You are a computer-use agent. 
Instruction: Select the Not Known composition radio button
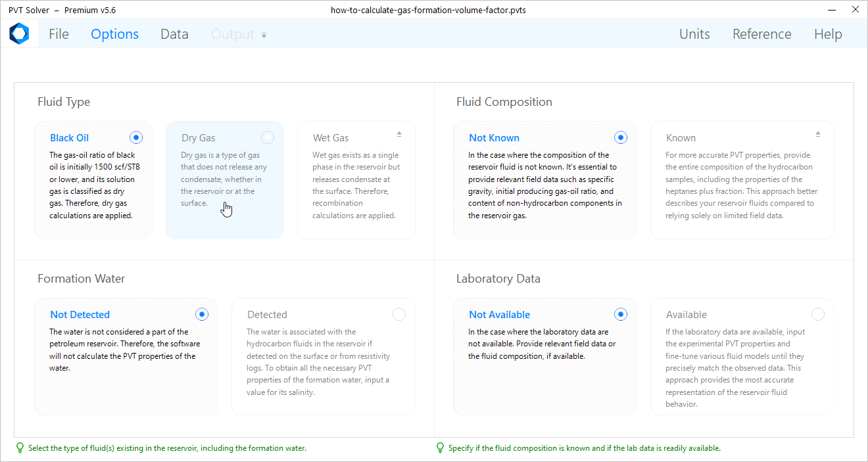(x=621, y=137)
